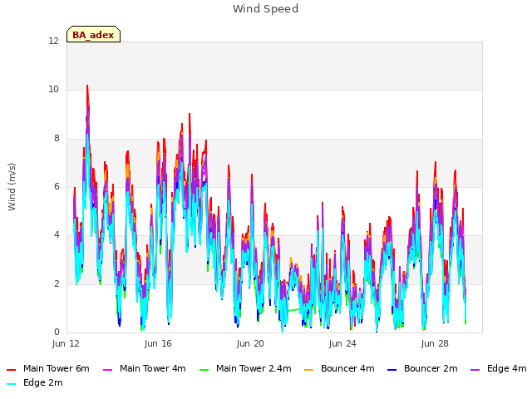The image size is (532, 399).
Task: Toggle Bouncer 4m legend entry
Action: pyautogui.click(x=339, y=368)
